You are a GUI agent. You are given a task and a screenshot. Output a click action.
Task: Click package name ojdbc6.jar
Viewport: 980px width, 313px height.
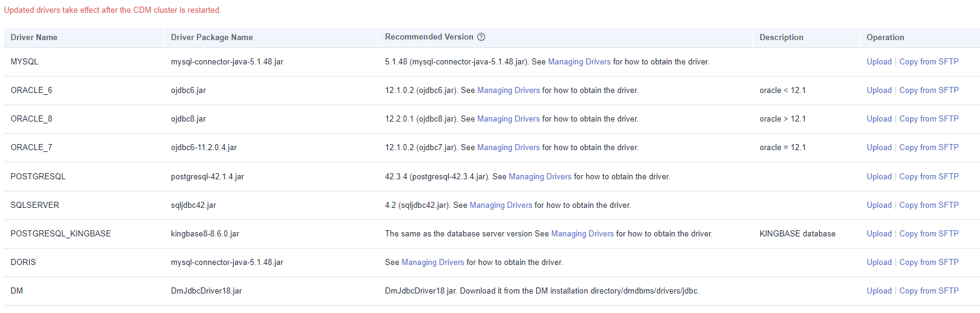[188, 91]
